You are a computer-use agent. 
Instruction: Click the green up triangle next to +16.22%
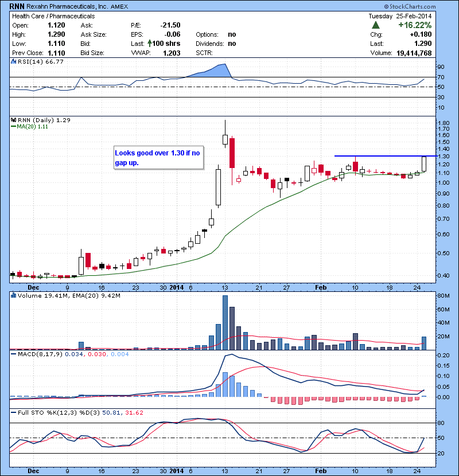pos(376,25)
